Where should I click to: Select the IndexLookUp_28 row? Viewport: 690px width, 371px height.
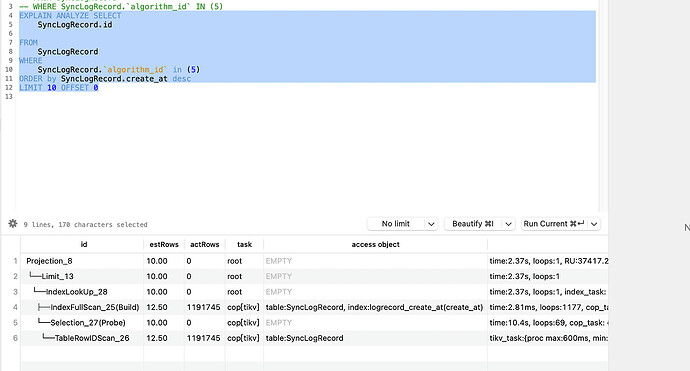click(315, 292)
